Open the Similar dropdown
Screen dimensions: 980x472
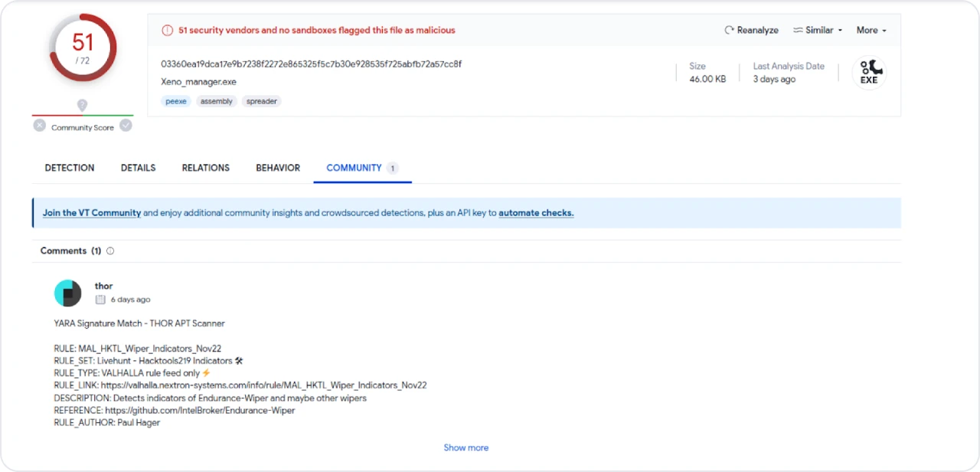point(817,31)
